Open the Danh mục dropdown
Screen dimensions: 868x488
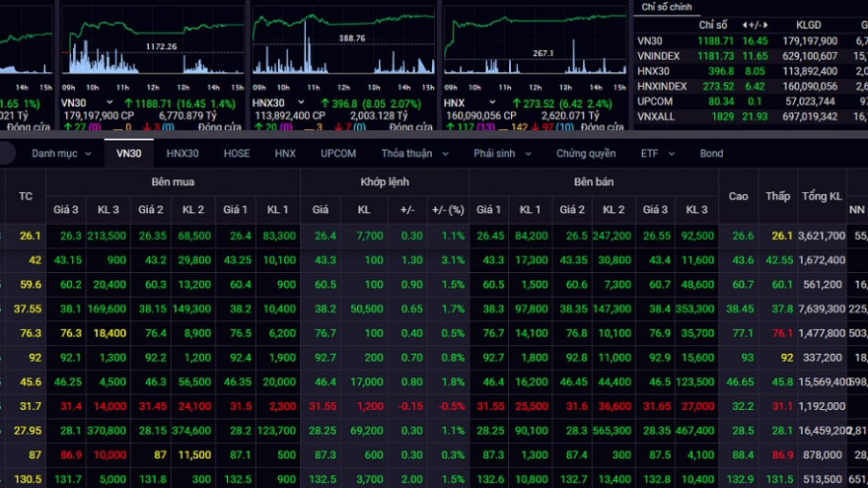pyautogui.click(x=61, y=154)
